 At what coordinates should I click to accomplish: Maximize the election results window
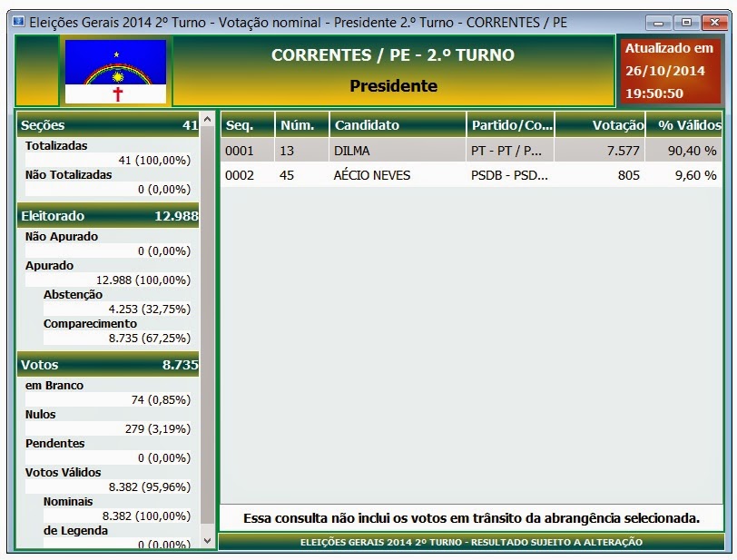coord(686,22)
